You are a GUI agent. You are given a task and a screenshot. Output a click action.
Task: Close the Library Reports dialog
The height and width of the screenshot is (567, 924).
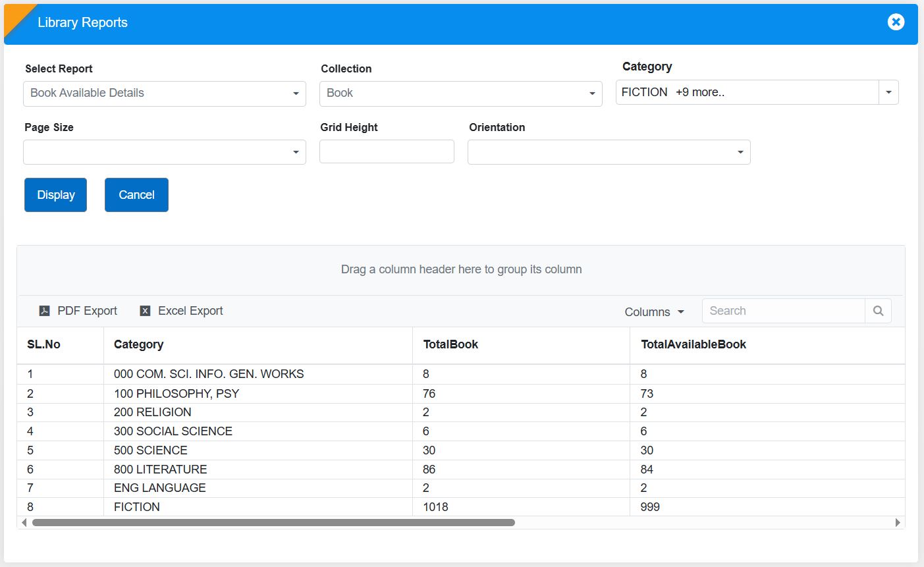[x=896, y=22]
